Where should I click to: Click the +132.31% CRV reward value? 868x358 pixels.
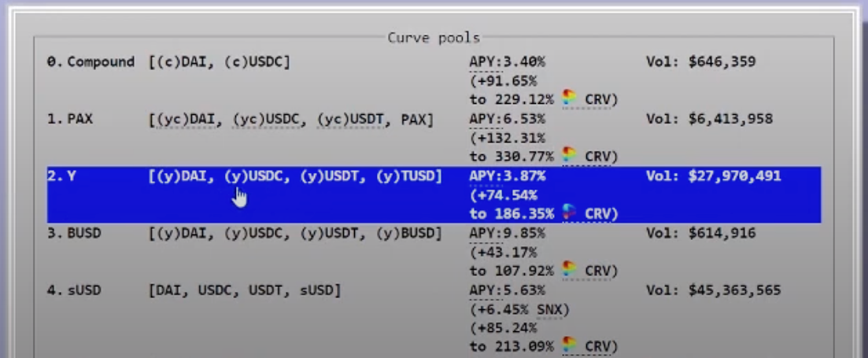click(507, 138)
